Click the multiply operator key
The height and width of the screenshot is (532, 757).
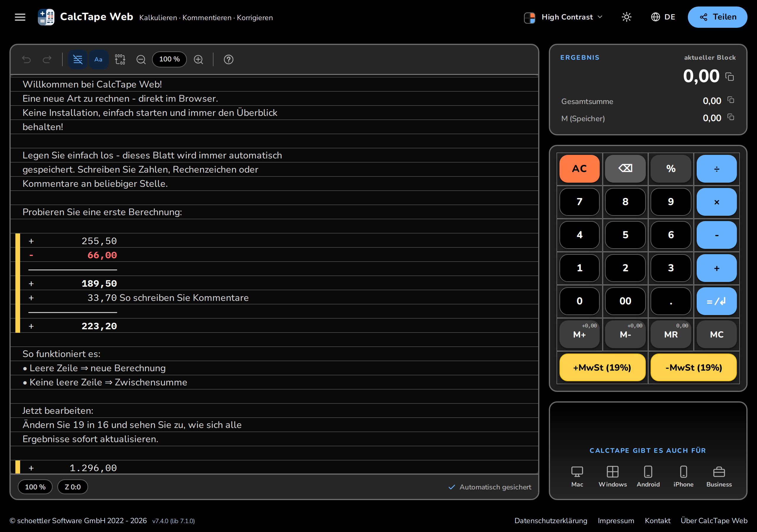[717, 202]
